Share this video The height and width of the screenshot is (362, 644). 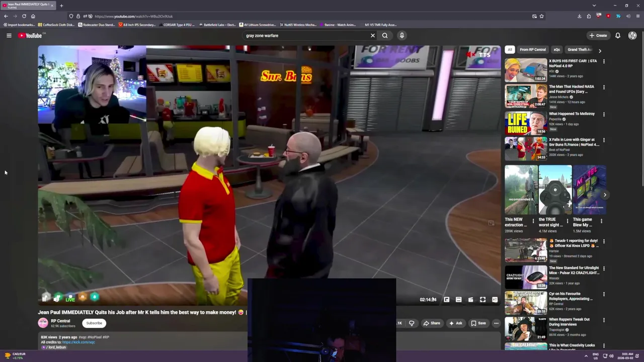point(432,323)
